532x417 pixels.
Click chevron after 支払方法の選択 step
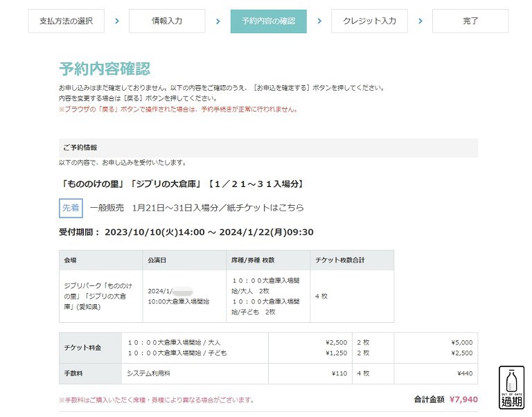[117, 21]
